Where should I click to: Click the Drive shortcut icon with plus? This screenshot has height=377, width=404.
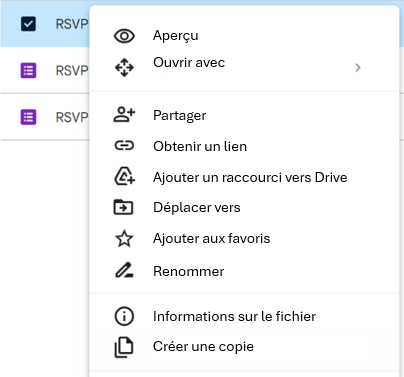click(124, 176)
